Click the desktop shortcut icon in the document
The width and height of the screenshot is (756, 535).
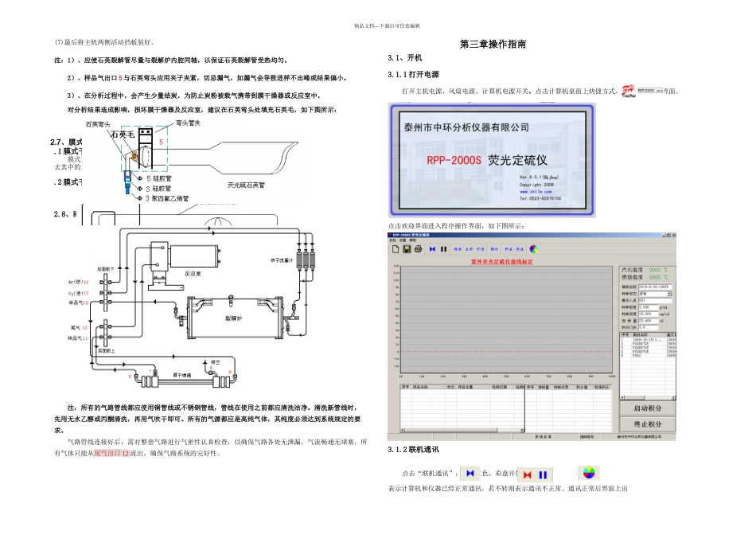coord(628,91)
